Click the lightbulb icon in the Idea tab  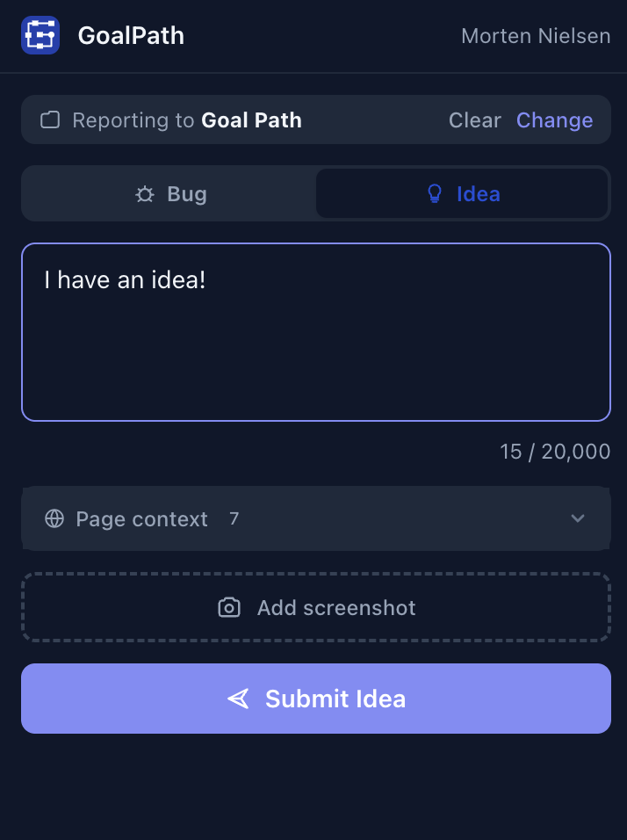[x=434, y=193]
